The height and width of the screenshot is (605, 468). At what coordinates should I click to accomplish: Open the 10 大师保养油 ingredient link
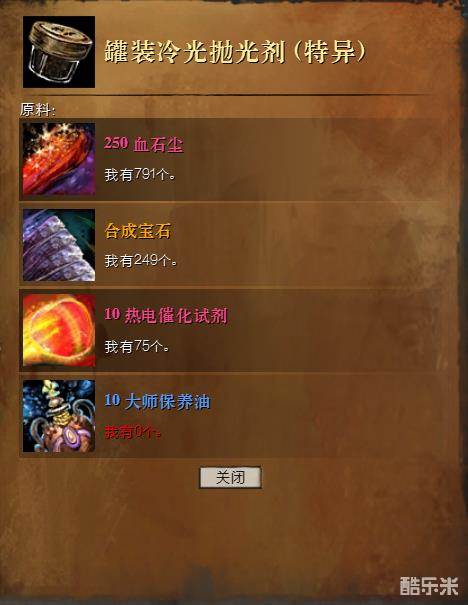(157, 401)
